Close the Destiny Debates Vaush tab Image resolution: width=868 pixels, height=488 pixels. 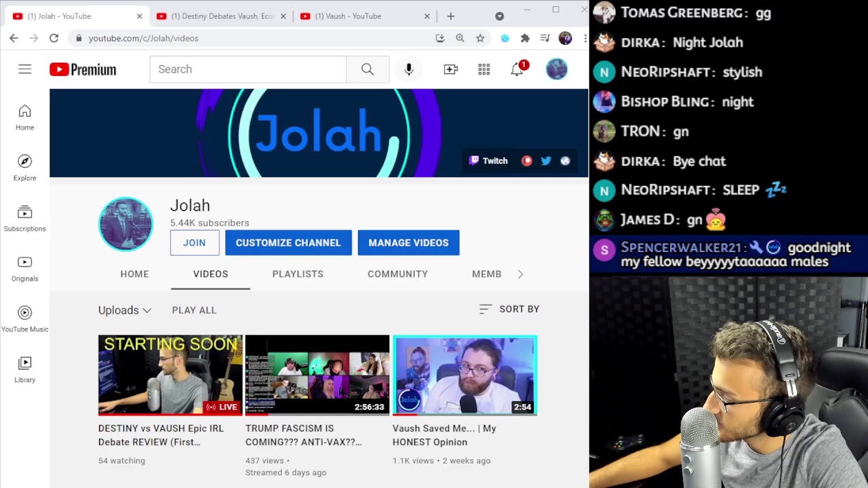(x=283, y=16)
